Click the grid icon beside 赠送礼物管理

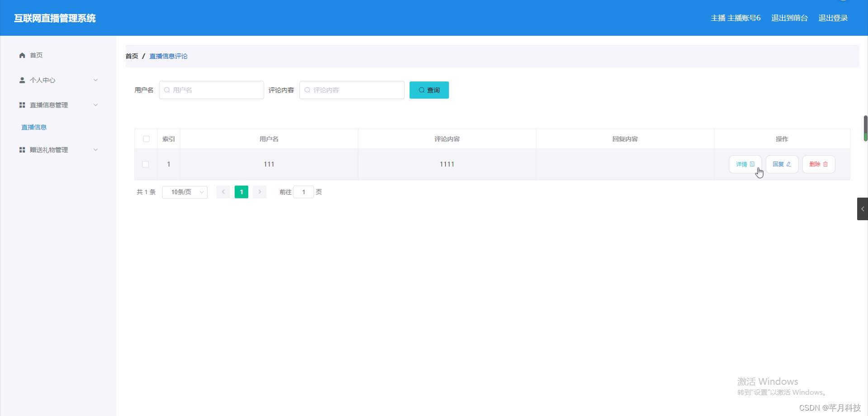pyautogui.click(x=22, y=150)
